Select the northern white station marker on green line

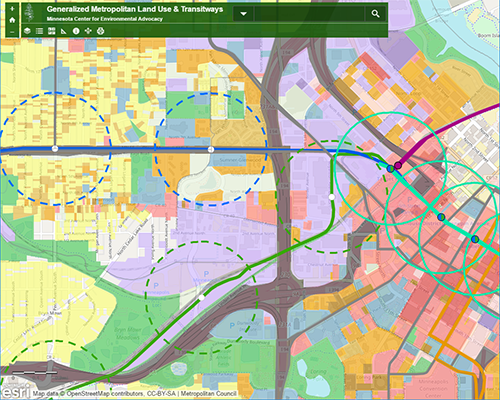332,197
